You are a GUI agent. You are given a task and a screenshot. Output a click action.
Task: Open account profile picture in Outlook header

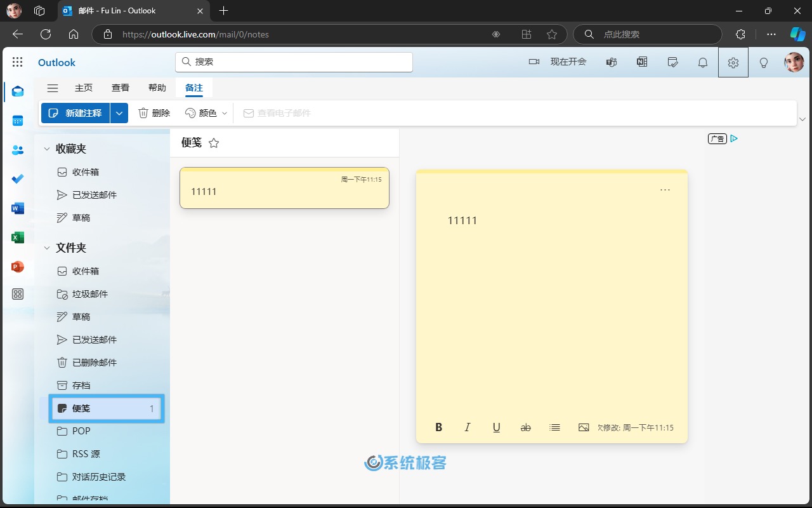click(794, 62)
